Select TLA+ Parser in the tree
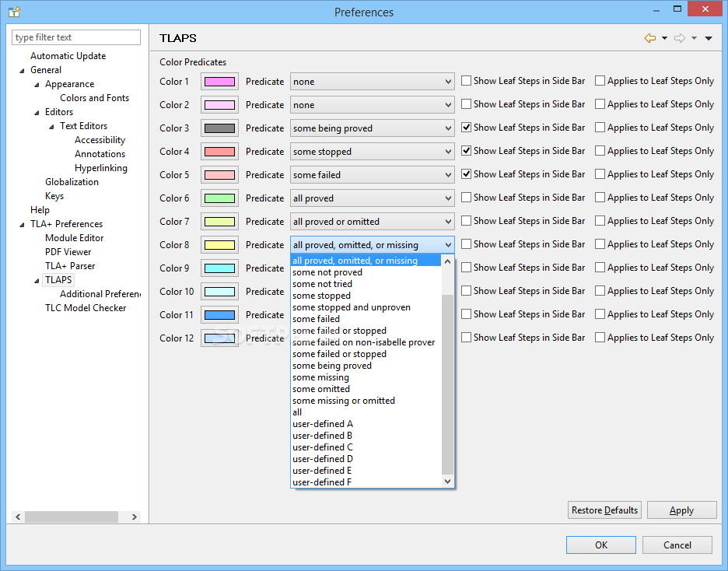Viewport: 728px width, 571px height. coord(70,266)
